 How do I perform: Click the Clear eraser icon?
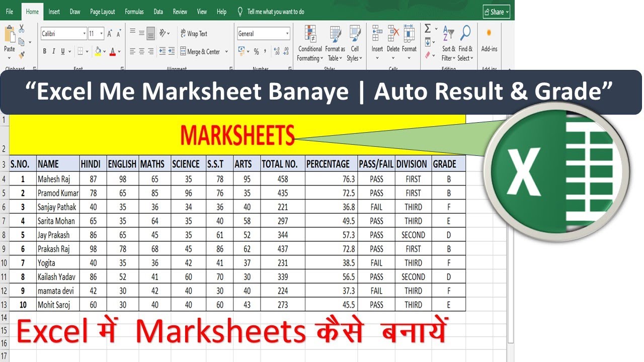(x=427, y=55)
